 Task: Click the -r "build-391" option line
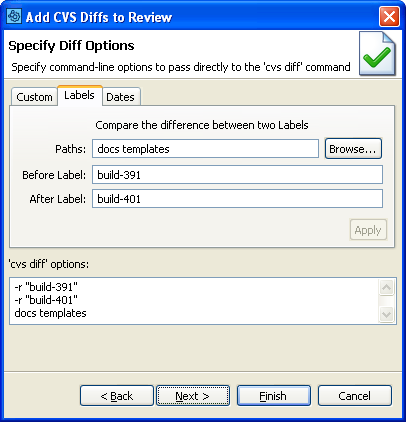pos(46,287)
